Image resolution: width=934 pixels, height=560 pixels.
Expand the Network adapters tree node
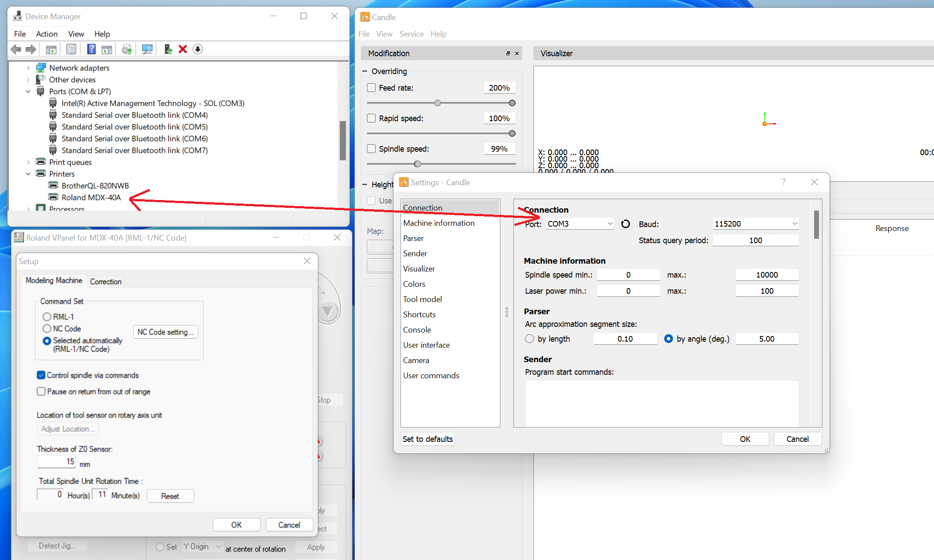pyautogui.click(x=28, y=68)
